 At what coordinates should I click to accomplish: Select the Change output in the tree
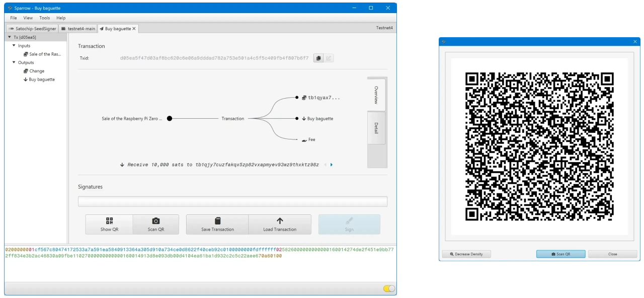pos(34,71)
